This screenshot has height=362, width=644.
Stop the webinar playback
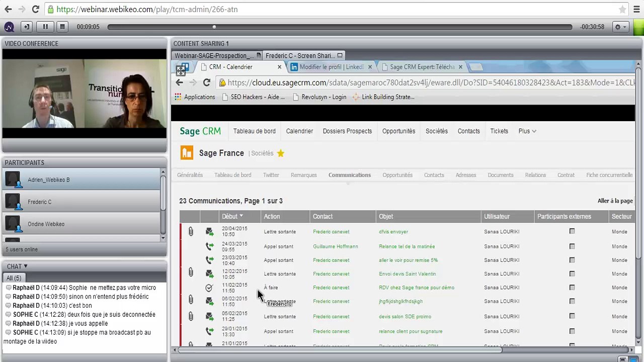coord(62,27)
